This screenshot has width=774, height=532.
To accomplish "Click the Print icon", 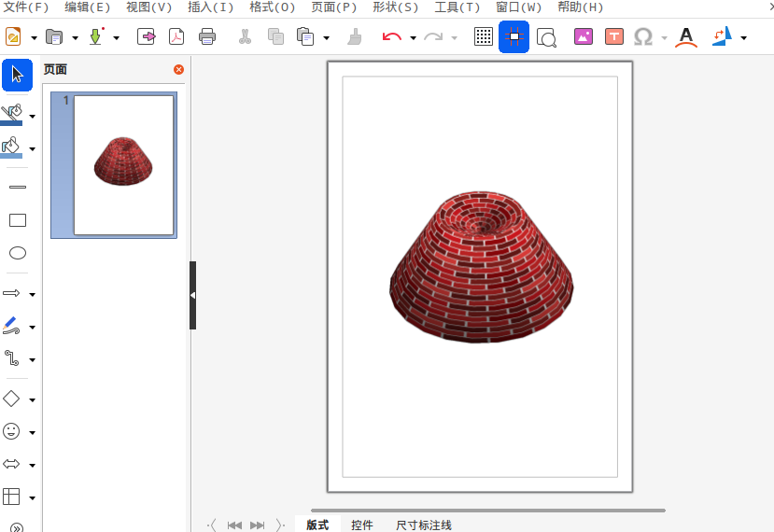I will (x=207, y=37).
